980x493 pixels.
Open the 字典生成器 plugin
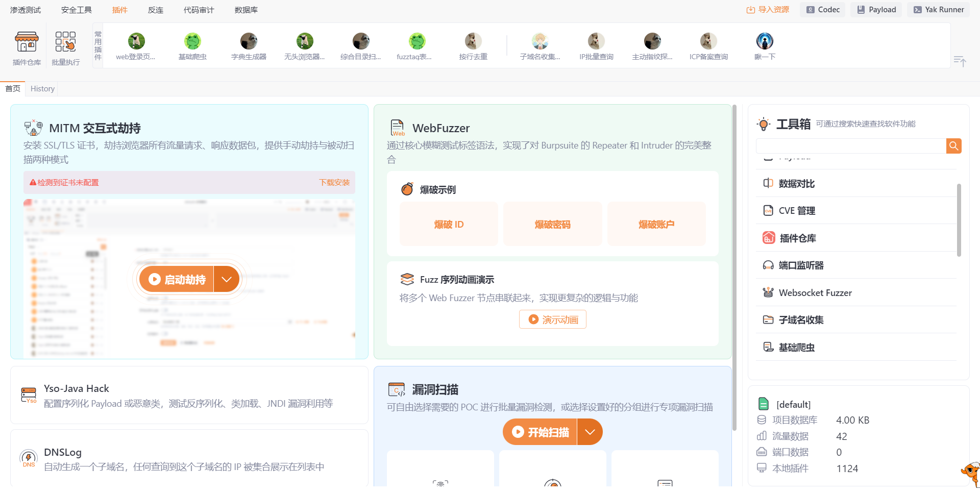248,46
